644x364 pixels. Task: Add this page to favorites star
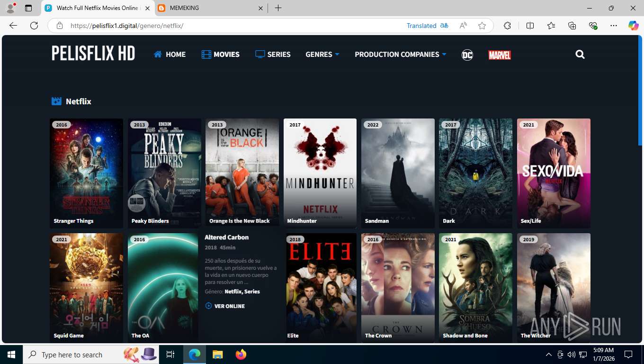[482, 26]
